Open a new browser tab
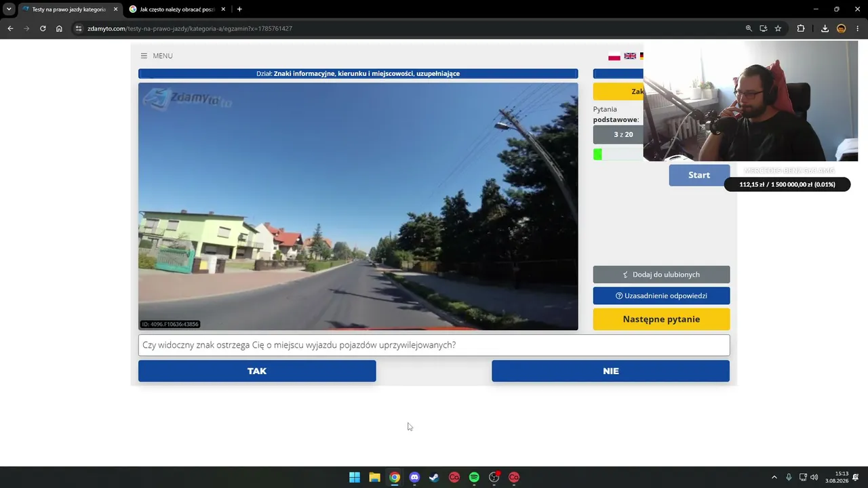Screen dimensions: 868x488 click(x=239, y=9)
